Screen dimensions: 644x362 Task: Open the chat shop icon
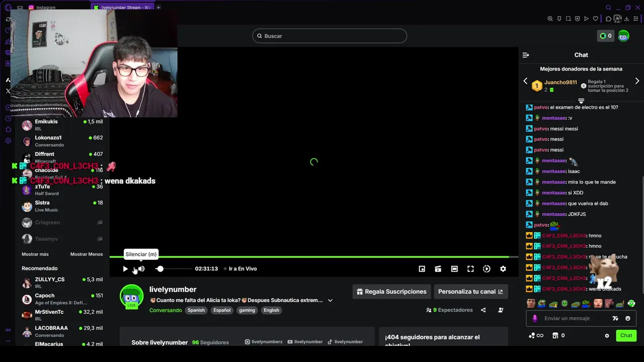555,335
